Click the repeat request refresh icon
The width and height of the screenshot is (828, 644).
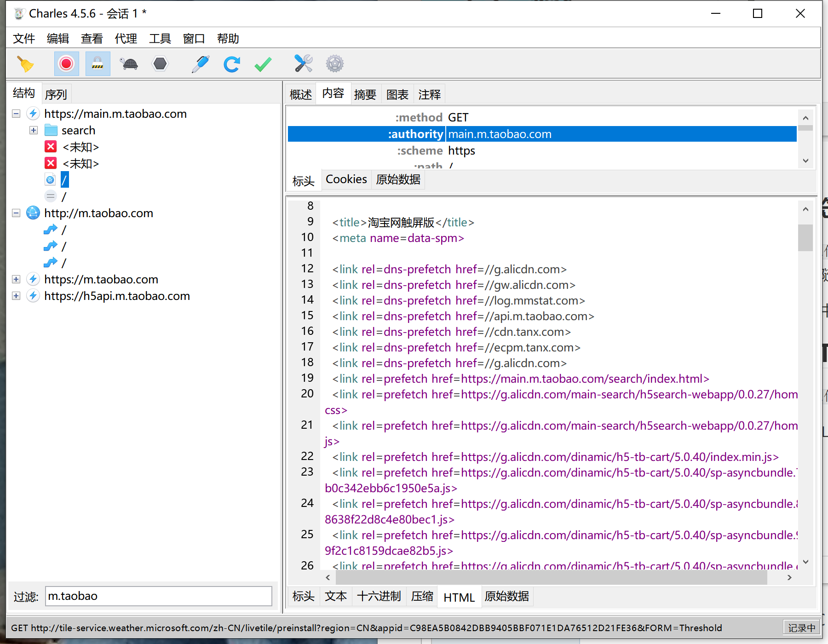tap(232, 63)
